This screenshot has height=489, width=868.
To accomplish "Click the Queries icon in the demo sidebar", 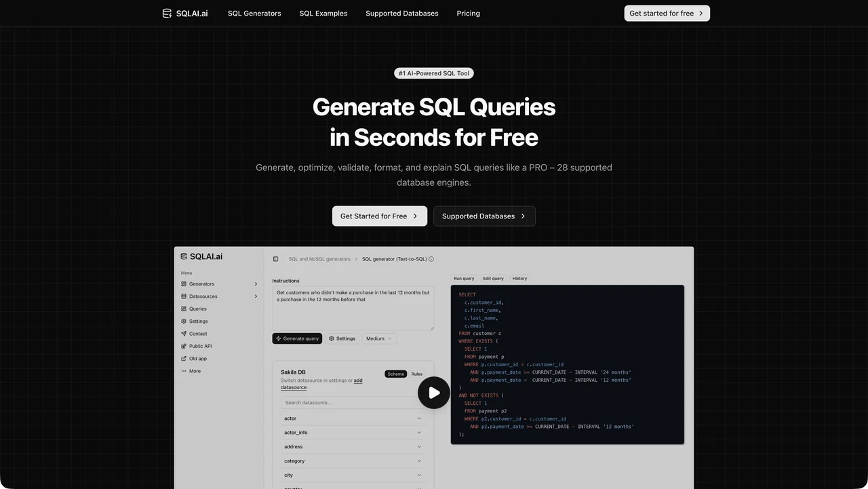I will pyautogui.click(x=184, y=309).
